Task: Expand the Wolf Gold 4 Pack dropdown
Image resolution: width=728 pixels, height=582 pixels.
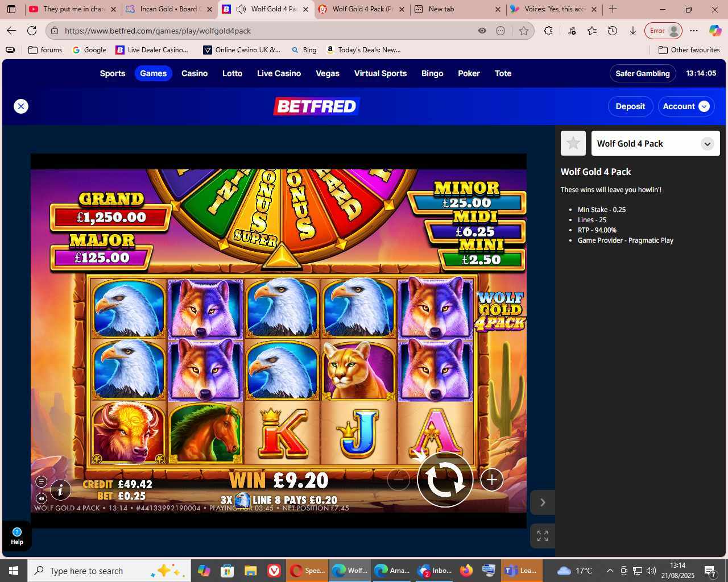Action: pyautogui.click(x=707, y=144)
